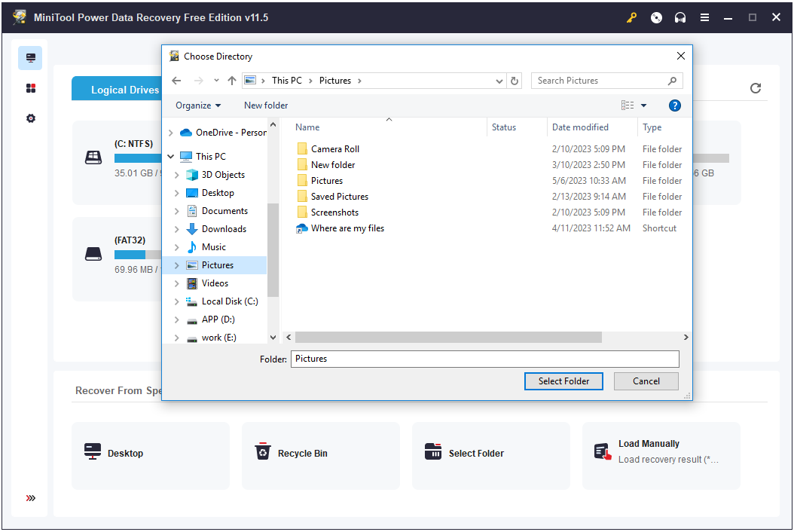The image size is (794, 532).
Task: Click the Desktop recovery tile icon
Action: click(92, 451)
